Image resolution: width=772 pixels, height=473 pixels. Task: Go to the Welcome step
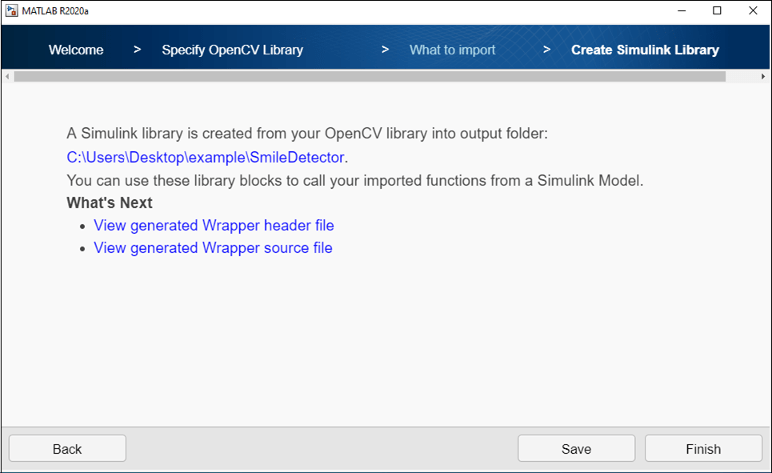coord(76,50)
